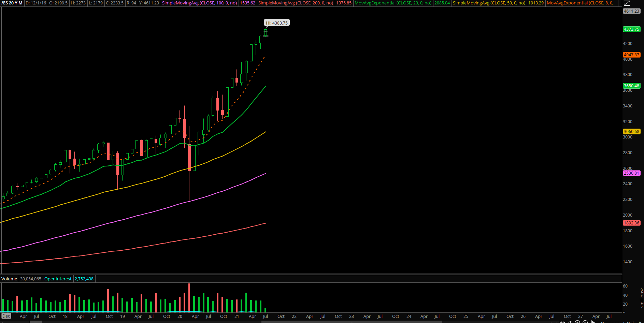644x323 pixels.
Task: Click the 4611.23 cursor price label on axis
Action: [631, 11]
